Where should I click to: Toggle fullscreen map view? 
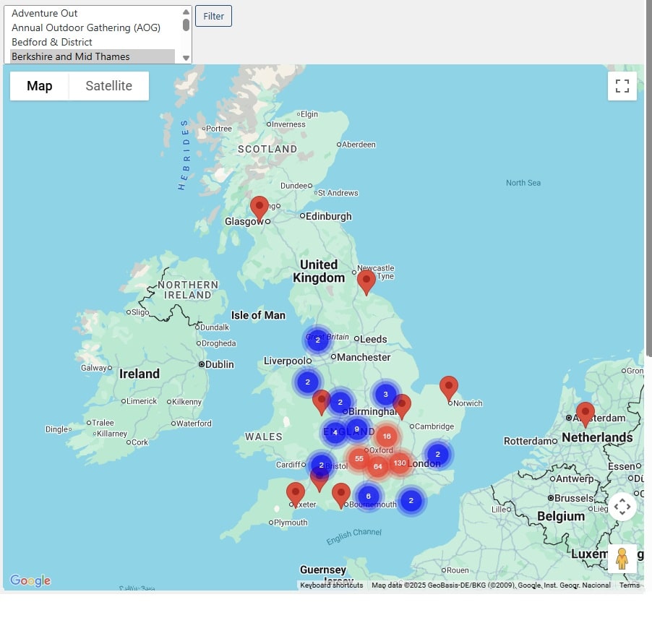pyautogui.click(x=622, y=87)
